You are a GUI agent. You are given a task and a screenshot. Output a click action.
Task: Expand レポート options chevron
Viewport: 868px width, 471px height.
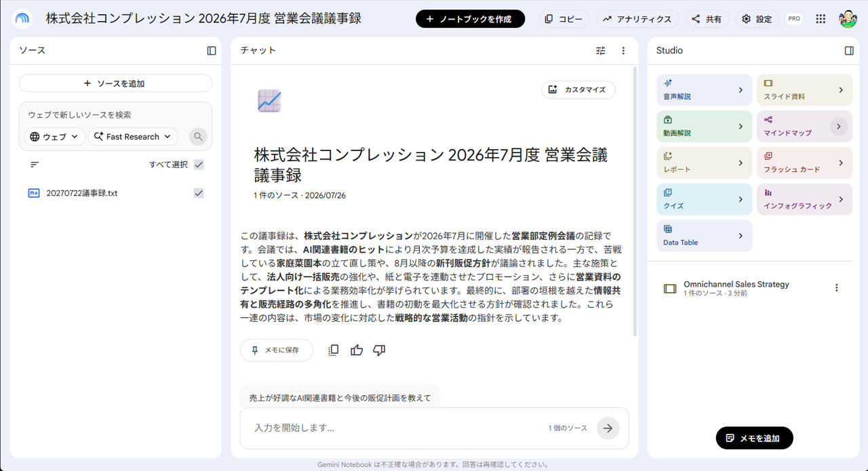point(741,163)
